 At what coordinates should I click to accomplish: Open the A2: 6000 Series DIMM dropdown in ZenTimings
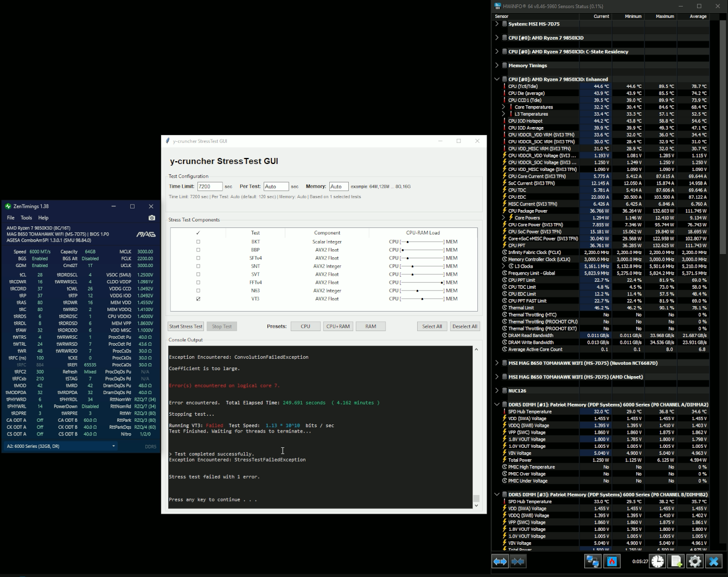coord(60,446)
